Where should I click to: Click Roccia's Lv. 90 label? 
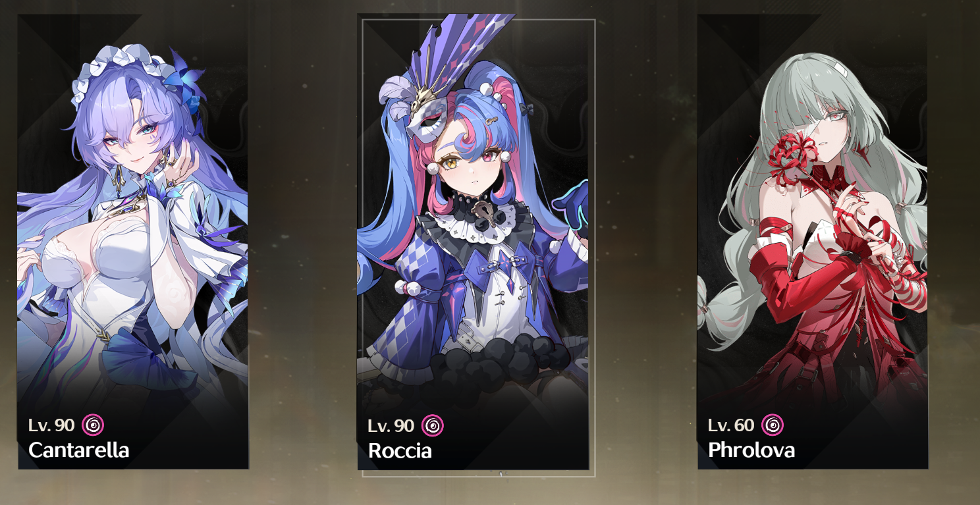pyautogui.click(x=391, y=425)
